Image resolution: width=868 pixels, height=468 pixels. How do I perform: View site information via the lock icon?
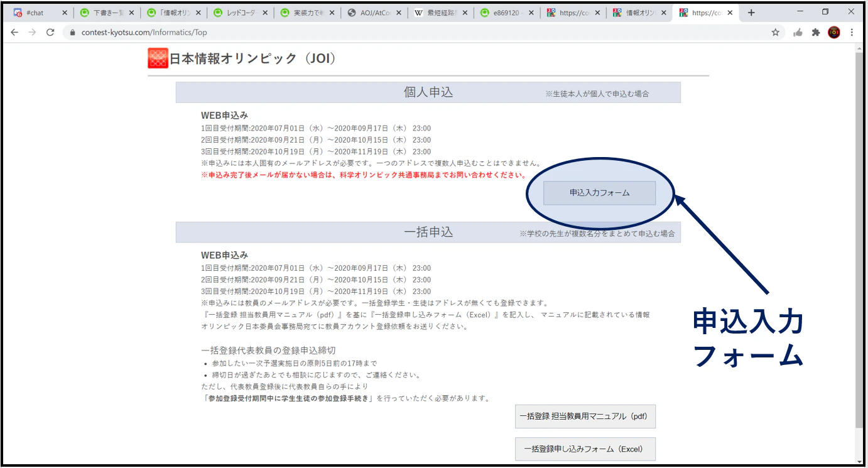(73, 33)
